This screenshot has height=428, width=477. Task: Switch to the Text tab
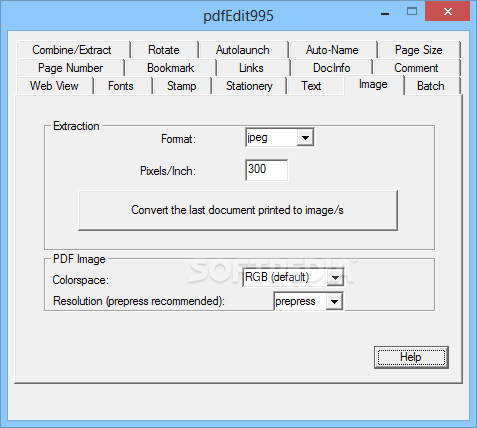(315, 86)
